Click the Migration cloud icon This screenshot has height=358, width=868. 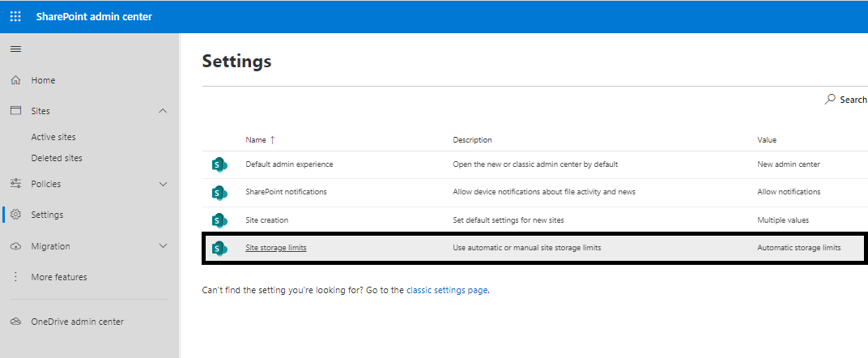(x=16, y=246)
